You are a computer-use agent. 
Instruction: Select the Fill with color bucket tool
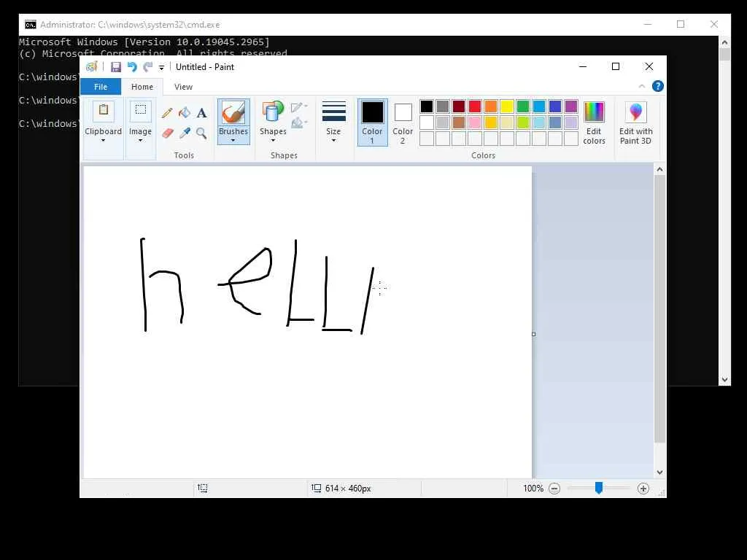tap(185, 113)
